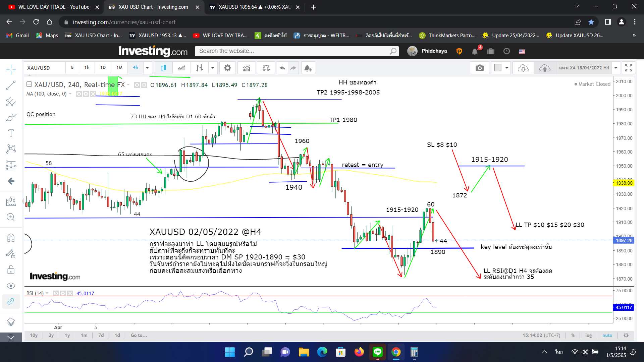The image size is (644, 362).
Task: Toggle log scale mode
Action: click(588, 335)
